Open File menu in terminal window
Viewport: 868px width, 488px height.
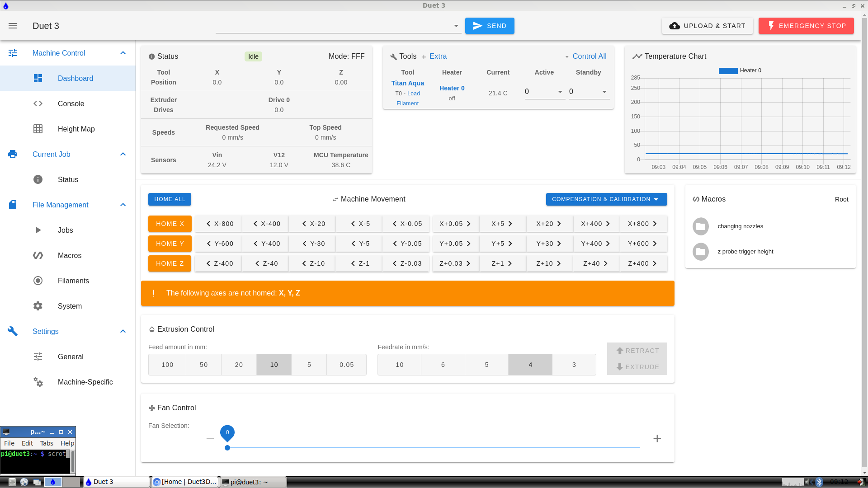click(x=9, y=443)
